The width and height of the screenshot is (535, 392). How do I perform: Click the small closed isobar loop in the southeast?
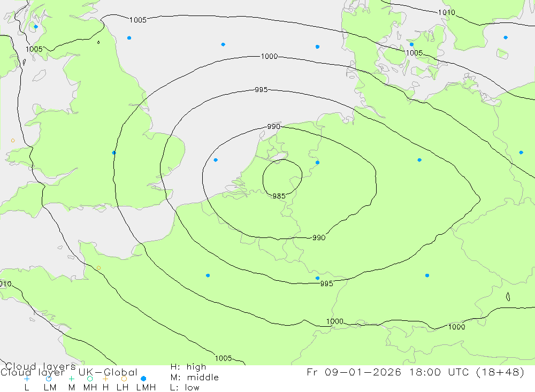[x=508, y=297]
